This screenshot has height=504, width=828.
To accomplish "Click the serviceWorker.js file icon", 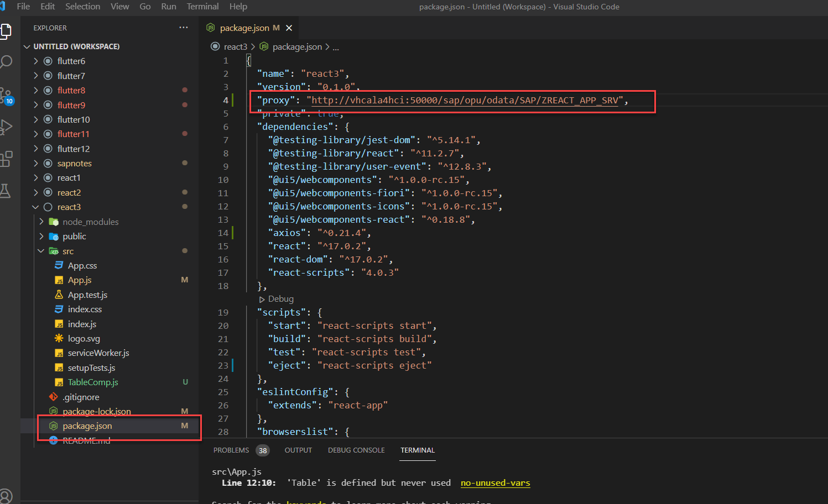I will click(59, 353).
